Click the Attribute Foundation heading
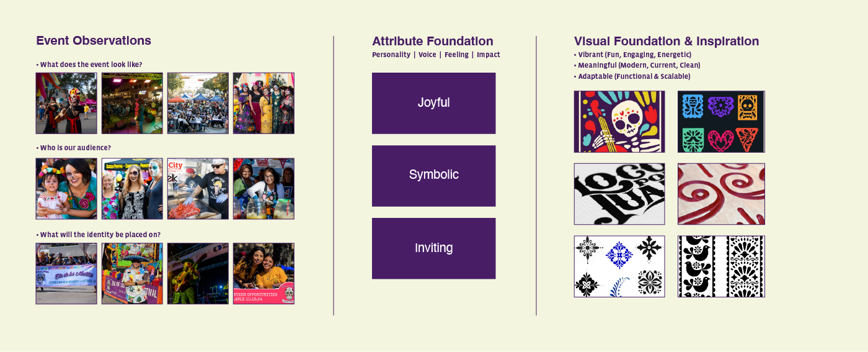868x352 pixels. tap(433, 42)
